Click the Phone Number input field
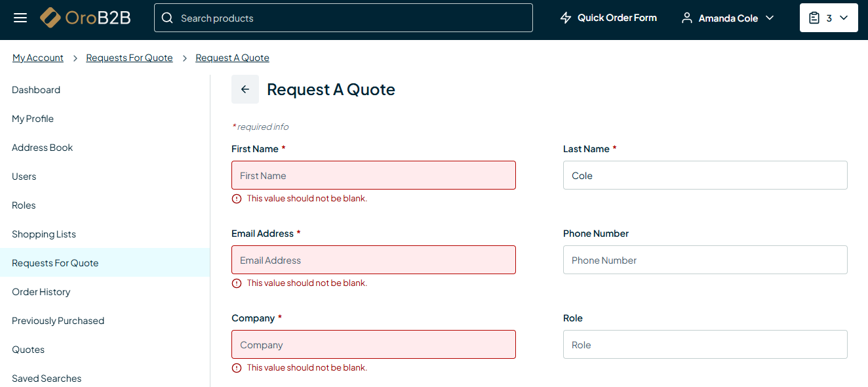This screenshot has width=868, height=387. point(705,260)
